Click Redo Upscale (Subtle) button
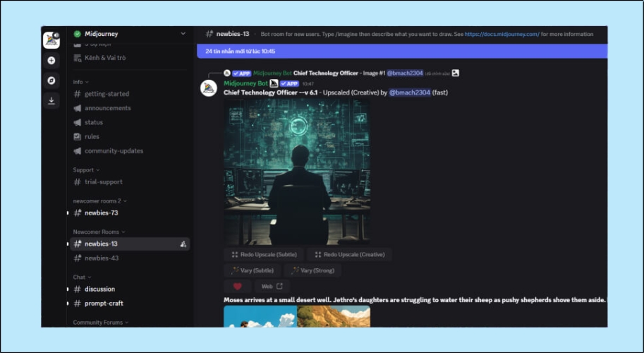This screenshot has width=644, height=353. [x=265, y=254]
